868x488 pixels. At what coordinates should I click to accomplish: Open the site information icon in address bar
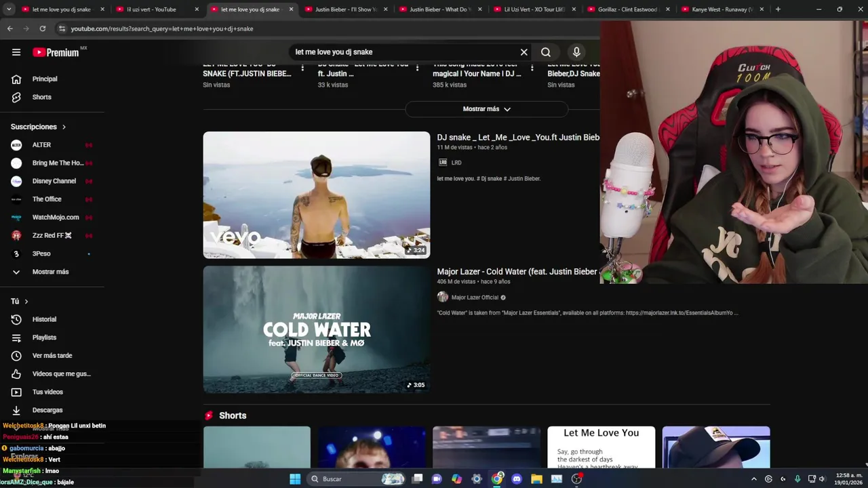tap(62, 28)
